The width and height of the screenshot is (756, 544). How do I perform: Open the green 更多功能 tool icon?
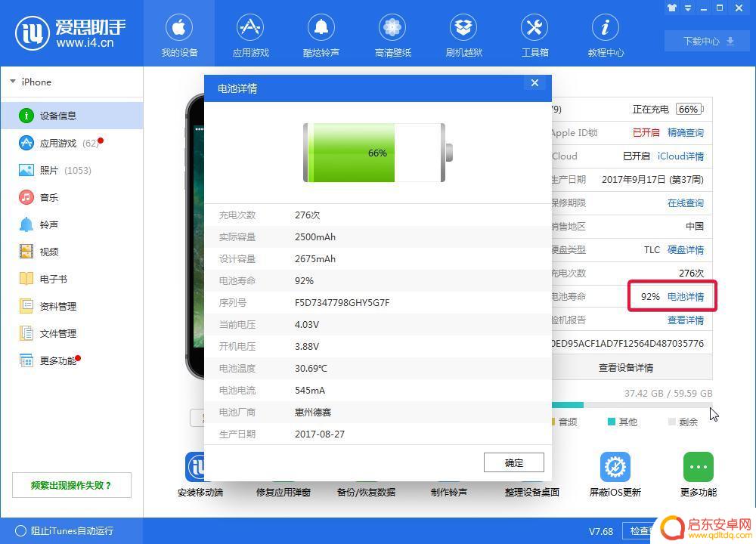coord(698,467)
